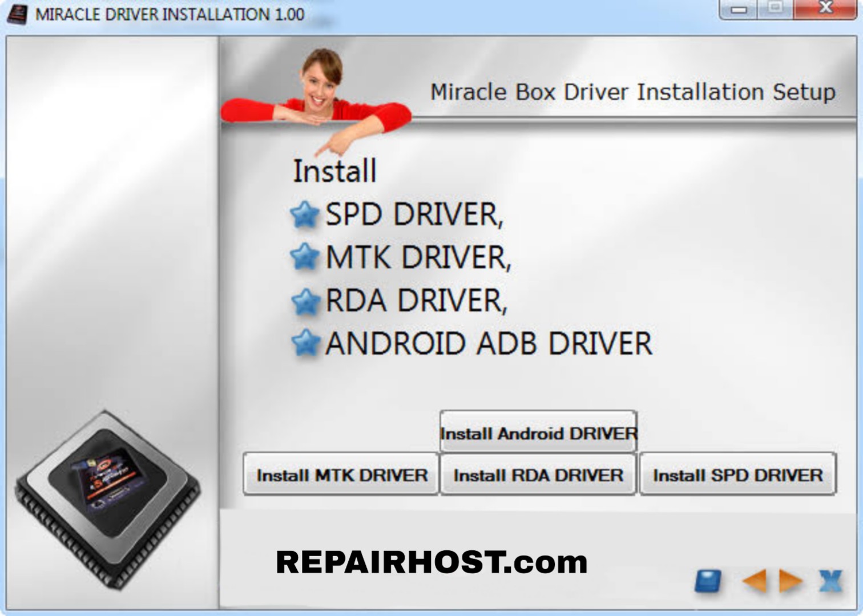Click the 'RDA DRIVER,' list text

417,301
